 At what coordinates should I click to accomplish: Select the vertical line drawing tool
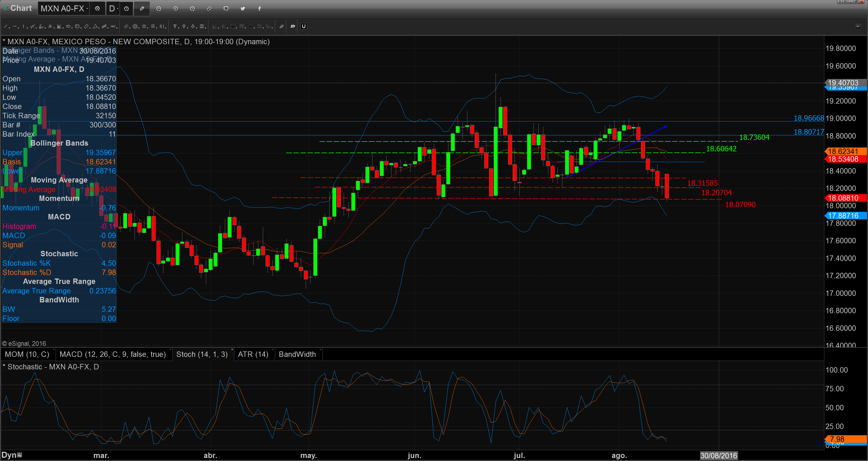pyautogui.click(x=24, y=26)
